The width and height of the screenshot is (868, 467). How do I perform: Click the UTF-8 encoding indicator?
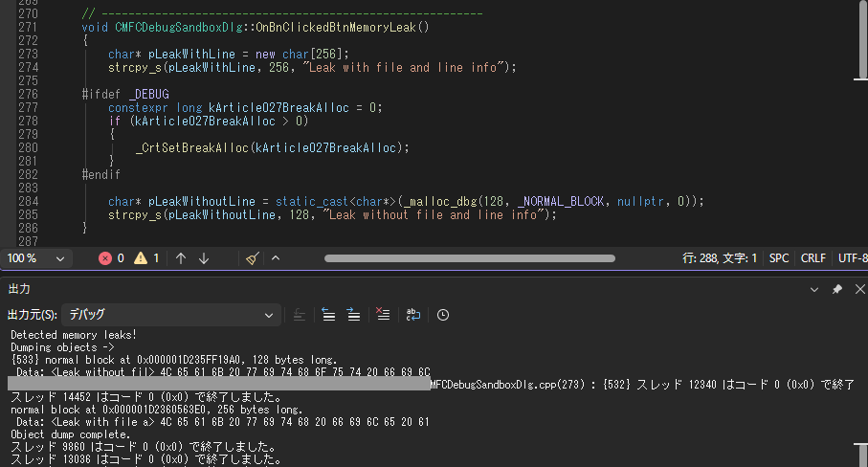pyautogui.click(x=853, y=258)
